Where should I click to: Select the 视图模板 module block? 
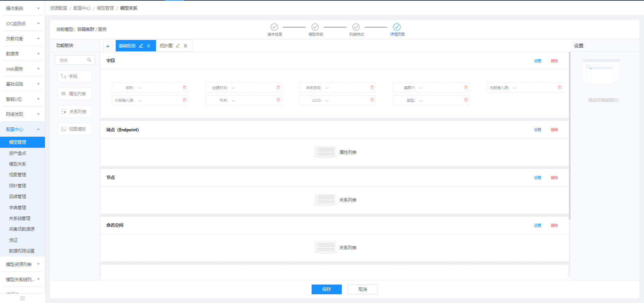pos(74,129)
